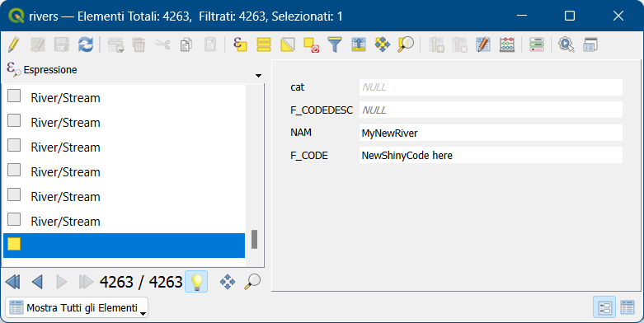Toggle multi edit mode icon
644x323 pixels.
pyautogui.click(x=38, y=44)
